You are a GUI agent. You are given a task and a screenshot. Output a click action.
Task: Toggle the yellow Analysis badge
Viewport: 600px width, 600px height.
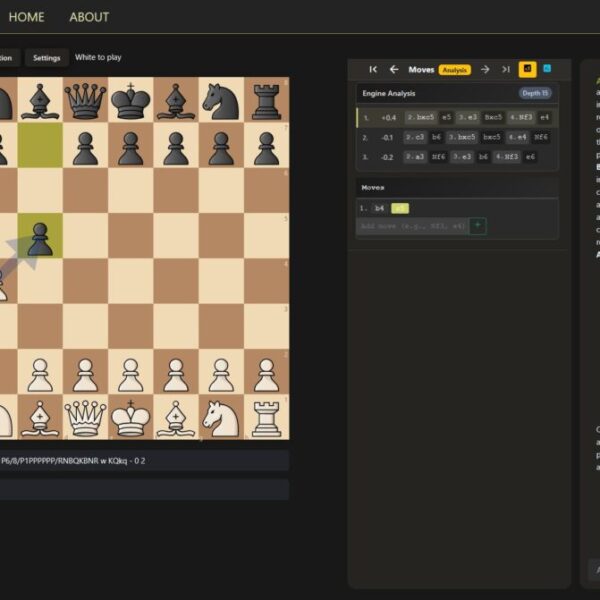pos(454,70)
